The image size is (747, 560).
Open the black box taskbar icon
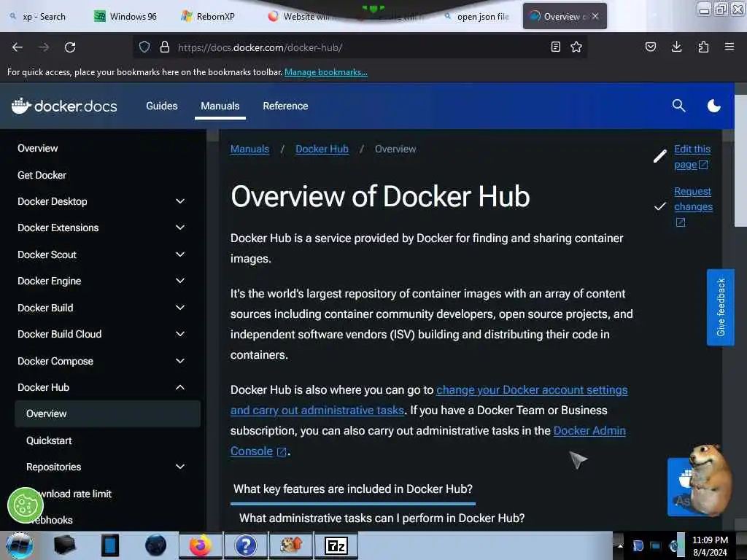(x=64, y=545)
